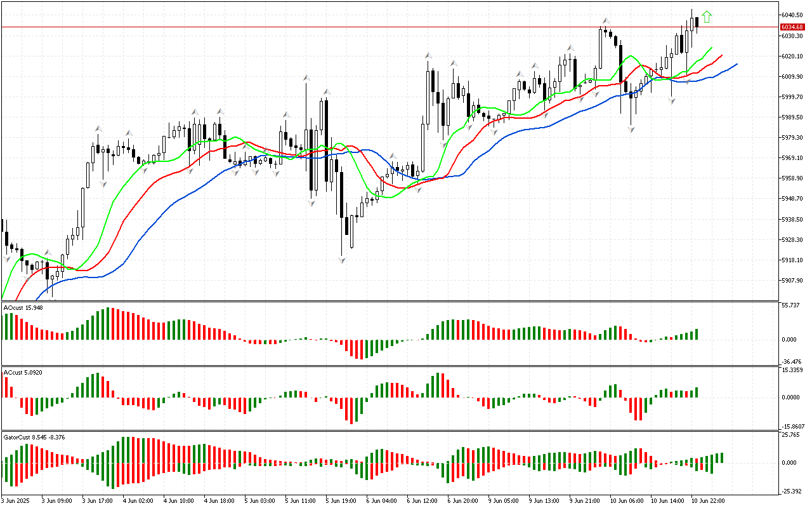Click the down fractal arrow under the lowest 5 Jun candle

pyautogui.click(x=343, y=260)
